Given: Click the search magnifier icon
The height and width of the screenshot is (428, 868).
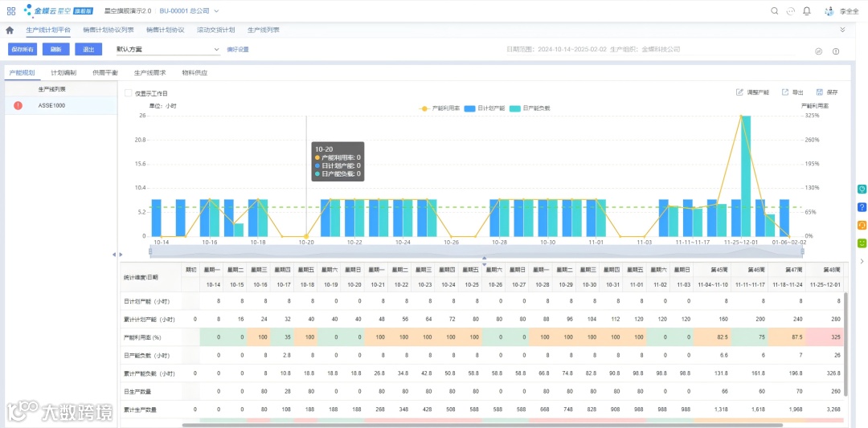Looking at the screenshot, I should click(x=775, y=11).
